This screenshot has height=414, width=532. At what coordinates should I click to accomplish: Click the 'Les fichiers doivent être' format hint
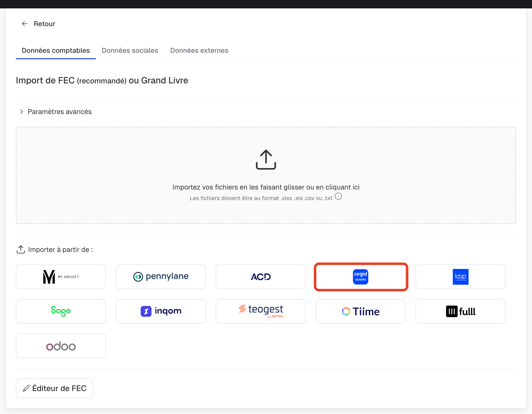point(261,198)
